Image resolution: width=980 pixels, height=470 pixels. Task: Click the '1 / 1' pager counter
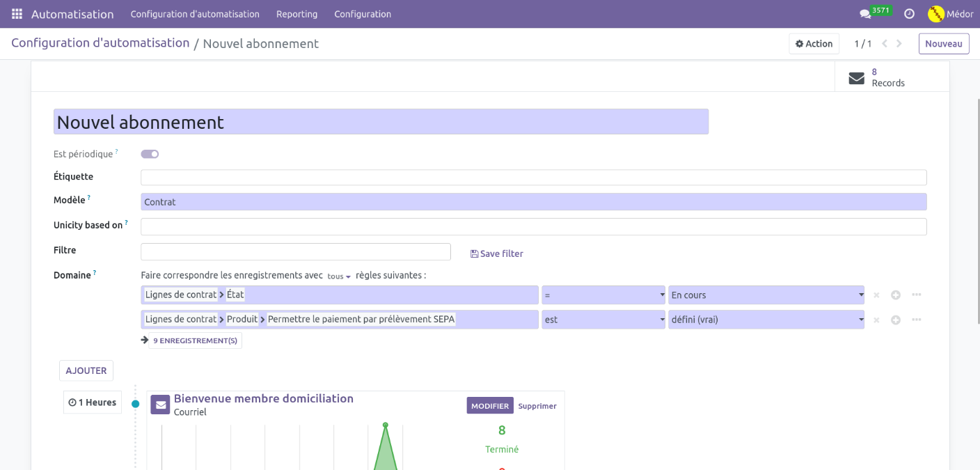[863, 44]
